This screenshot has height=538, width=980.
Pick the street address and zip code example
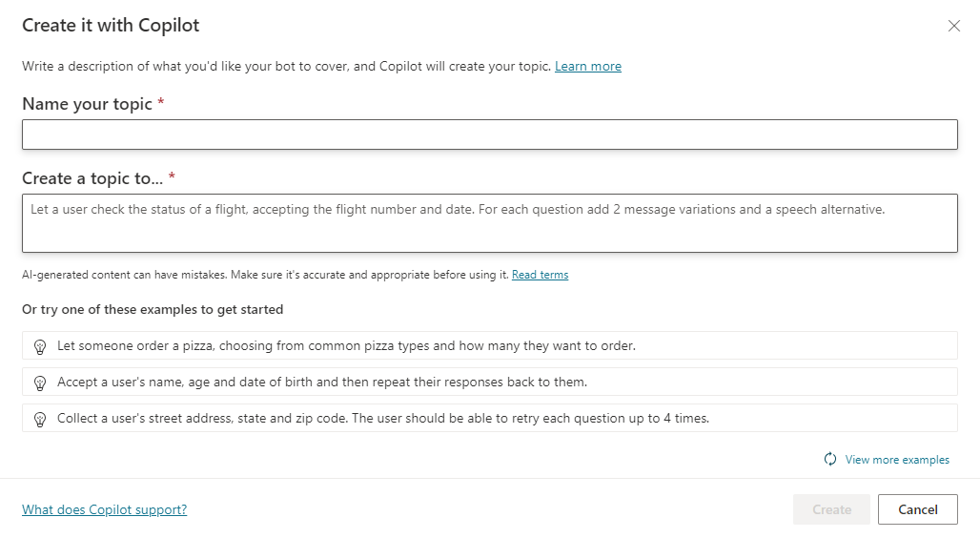(383, 418)
